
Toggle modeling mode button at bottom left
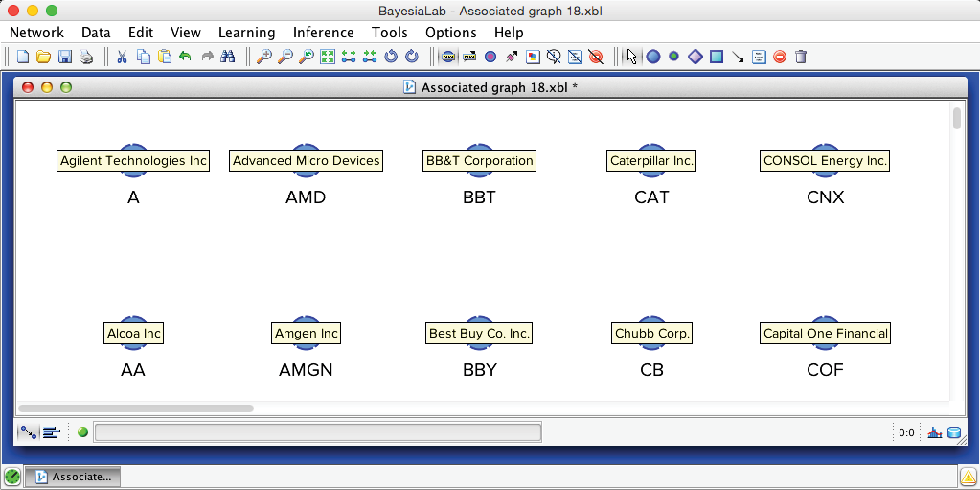(28, 432)
